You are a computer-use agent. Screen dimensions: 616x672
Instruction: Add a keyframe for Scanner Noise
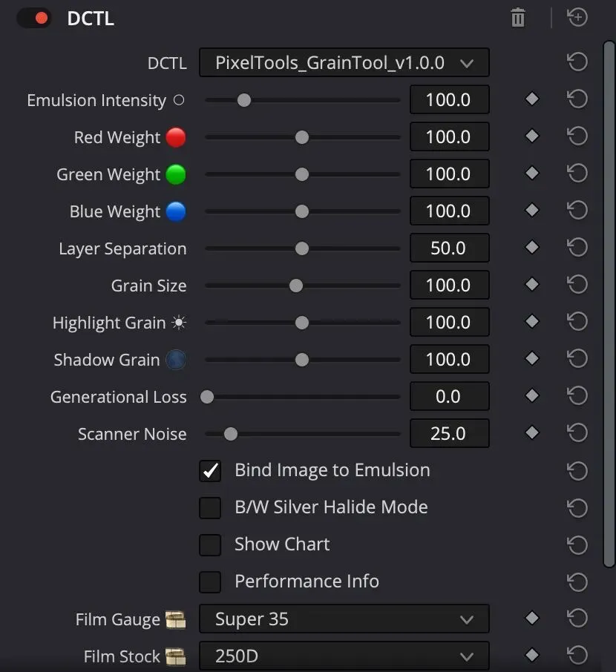click(x=532, y=432)
